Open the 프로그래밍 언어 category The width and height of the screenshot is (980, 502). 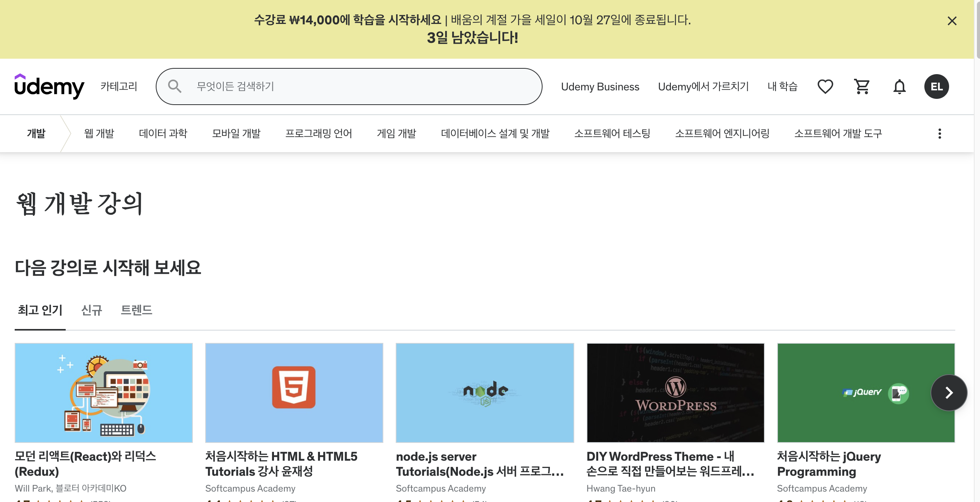(x=318, y=134)
